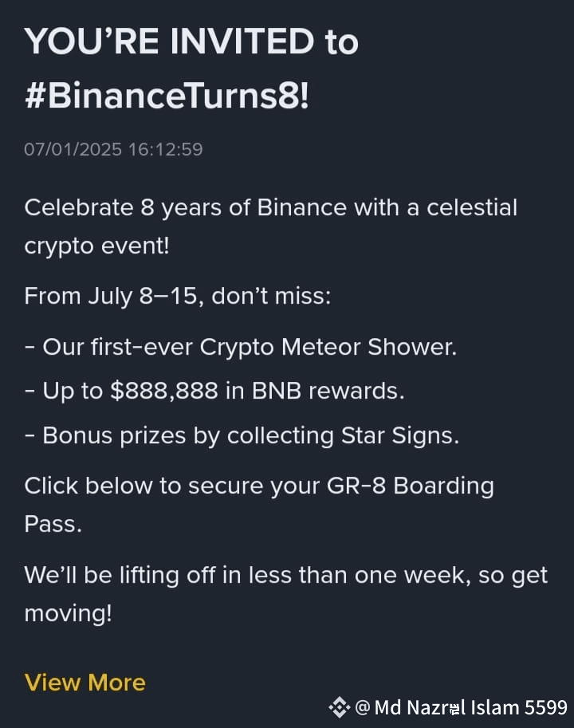The width and height of the screenshot is (574, 728).
Task: Select the BNB rewards bullet line
Action: (x=214, y=391)
